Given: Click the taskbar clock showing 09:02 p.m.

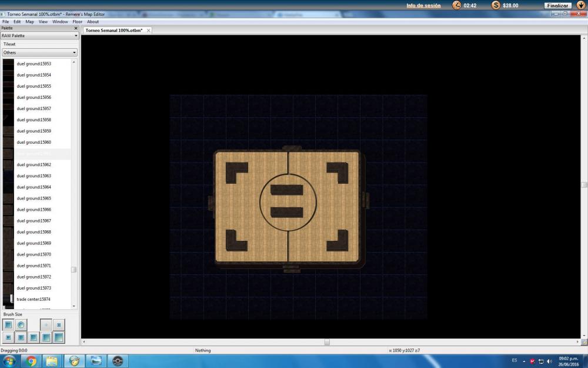Looking at the screenshot, I should pos(569,362).
